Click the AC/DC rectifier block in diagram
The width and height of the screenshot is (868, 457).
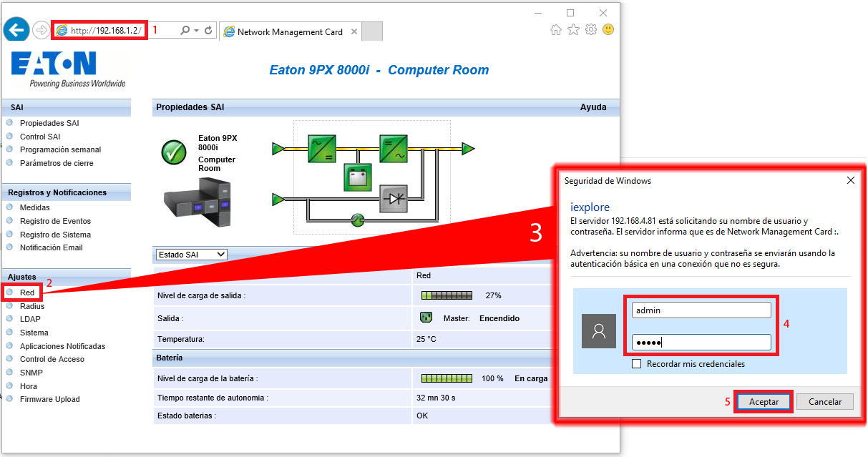coord(322,149)
